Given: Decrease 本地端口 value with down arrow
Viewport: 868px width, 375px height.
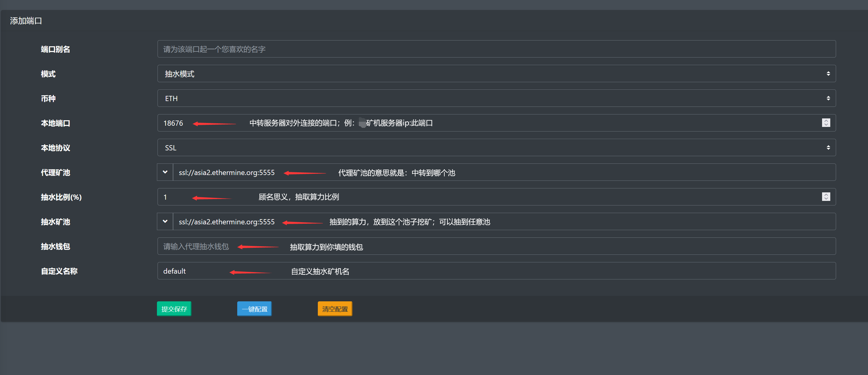Looking at the screenshot, I should 826,125.
